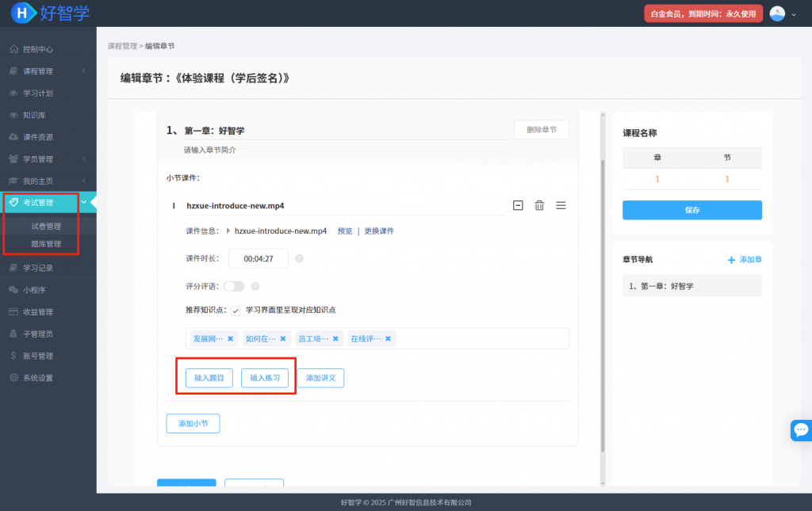812x511 pixels.
Task: Toggle the 评分评语 switch
Action: click(234, 286)
